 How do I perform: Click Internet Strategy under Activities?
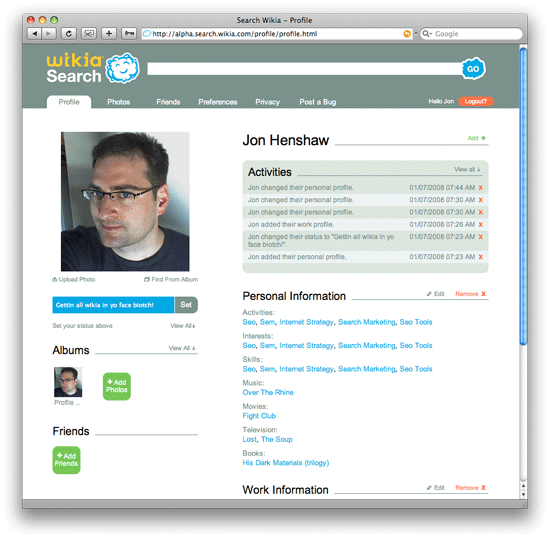tap(306, 322)
